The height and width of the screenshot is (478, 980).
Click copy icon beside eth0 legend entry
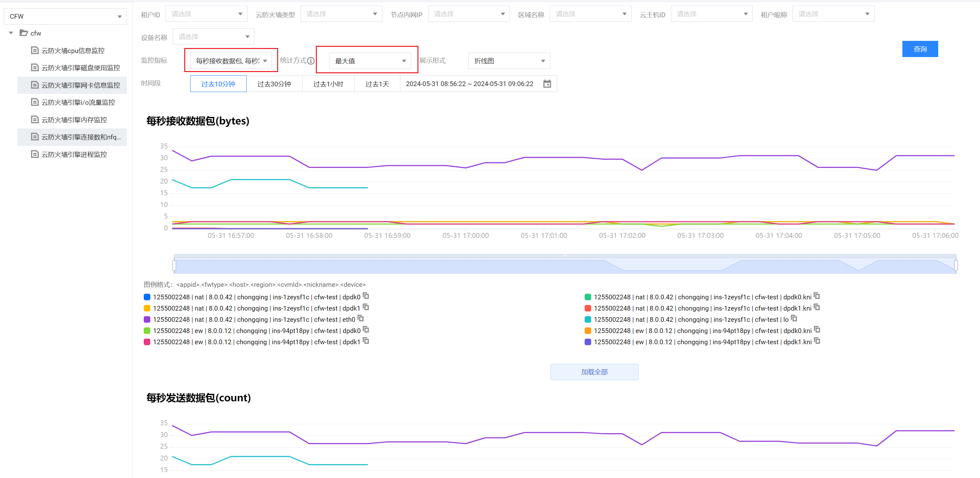(x=361, y=318)
